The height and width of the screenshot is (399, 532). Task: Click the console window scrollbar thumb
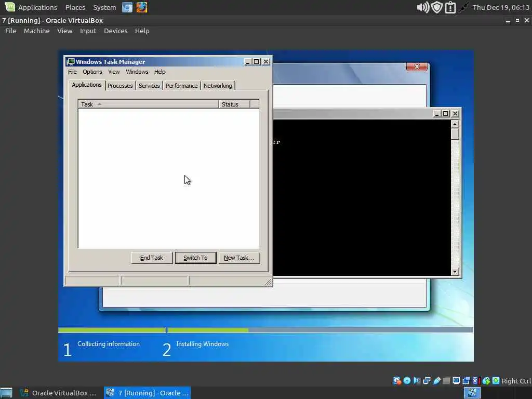pos(455,134)
